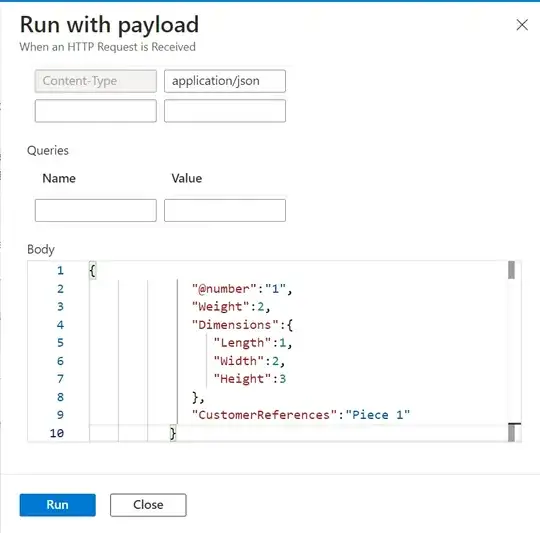Click the "Width":2 line in Body
Image resolution: width=540 pixels, height=533 pixels.
coord(249,361)
